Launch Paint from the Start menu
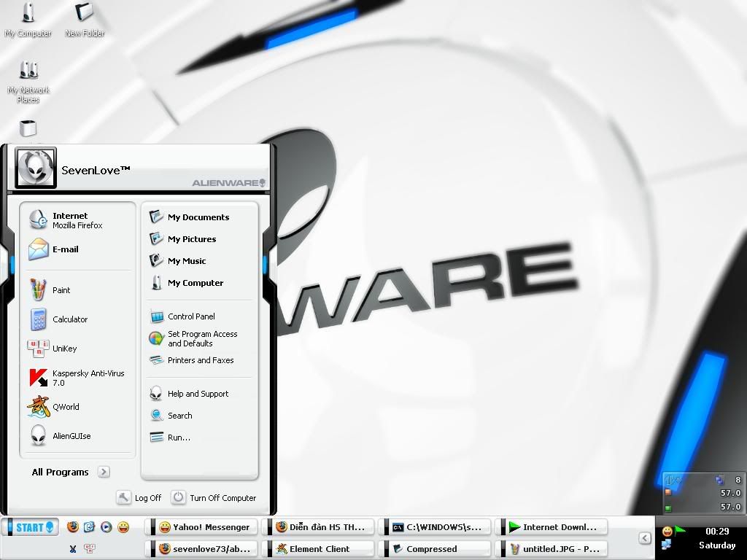 (x=77, y=290)
